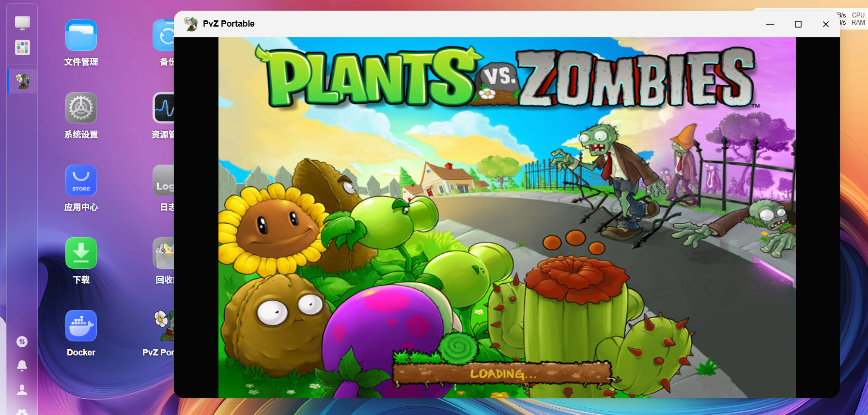This screenshot has width=868, height=415.
Task: Open the colorful app launcher grid icon
Action: [22, 47]
